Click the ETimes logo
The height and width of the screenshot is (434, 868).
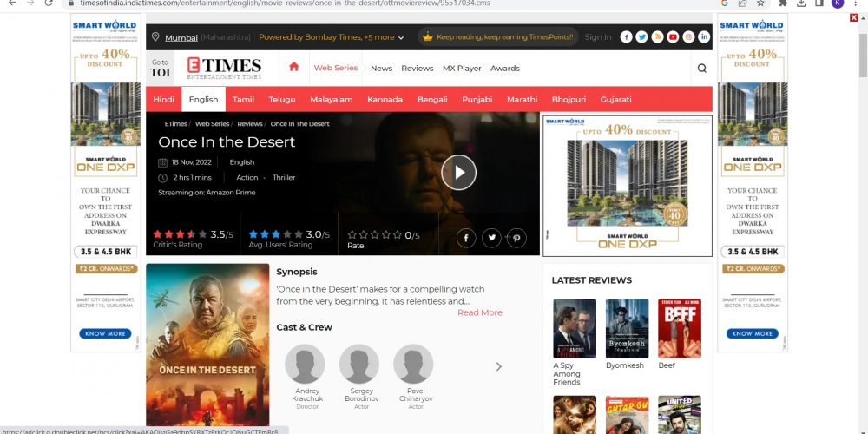coord(224,68)
